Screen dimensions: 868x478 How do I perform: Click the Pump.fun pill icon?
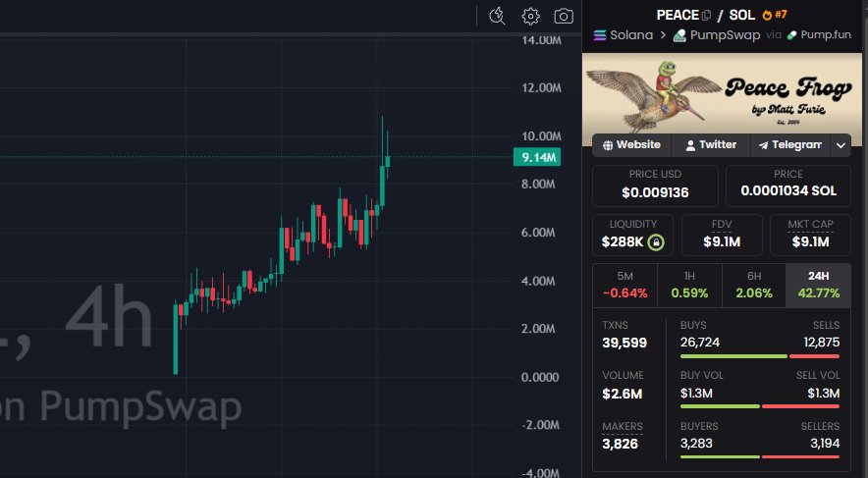coord(791,35)
